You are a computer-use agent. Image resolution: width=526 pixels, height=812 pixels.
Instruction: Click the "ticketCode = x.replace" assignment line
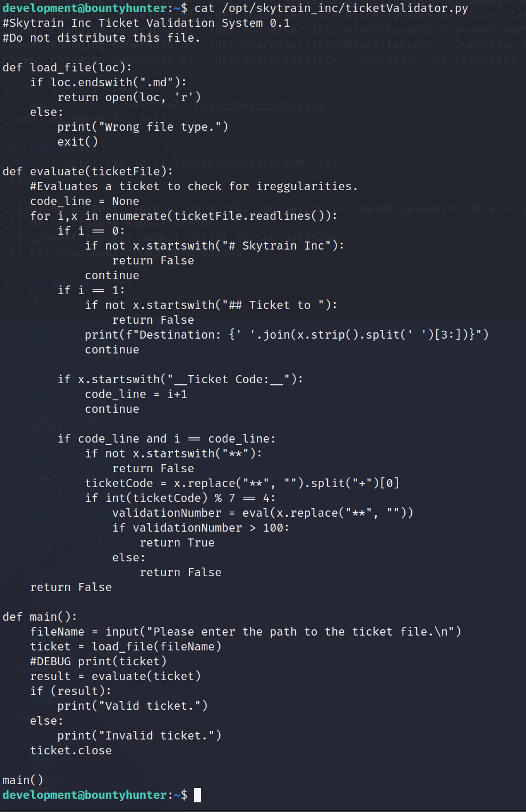pos(242,483)
